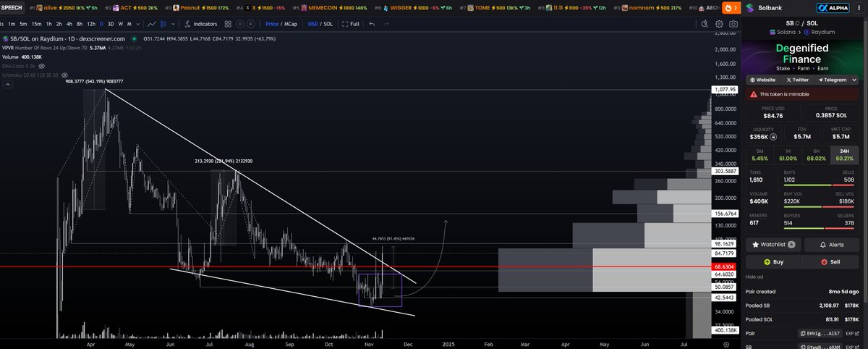Open the chart type line icon
Image resolution: width=868 pixels, height=349 pixels.
[x=152, y=24]
